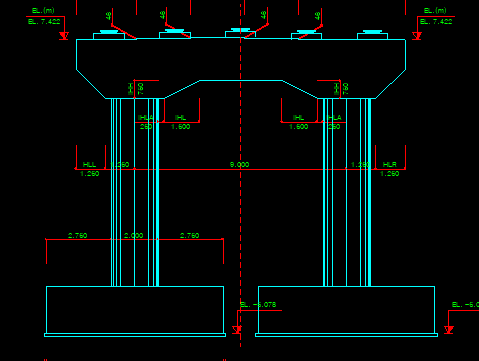Pick the vertical 750 dimension on the left haunch
The width and height of the screenshot is (479, 361).
pos(140,89)
